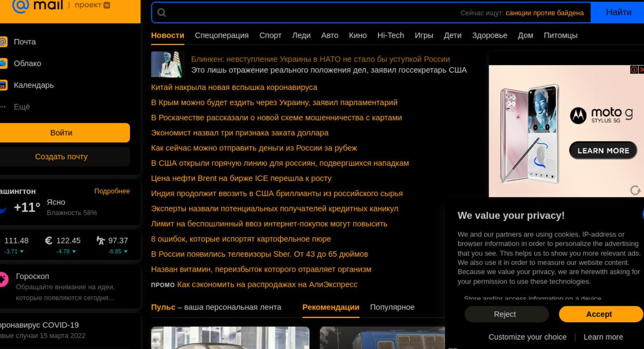
Task: Open закат доллара news link
Action: click(x=240, y=133)
